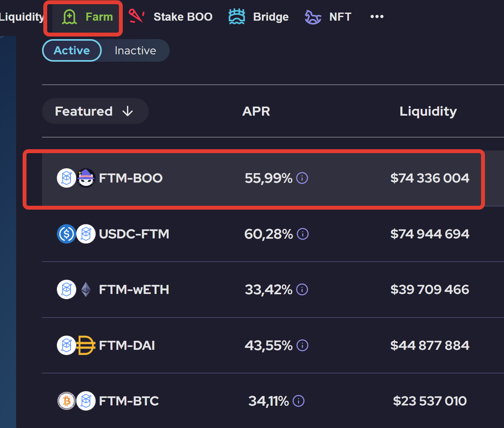Sort by Liquidity column header
This screenshot has width=504, height=428.
[428, 112]
